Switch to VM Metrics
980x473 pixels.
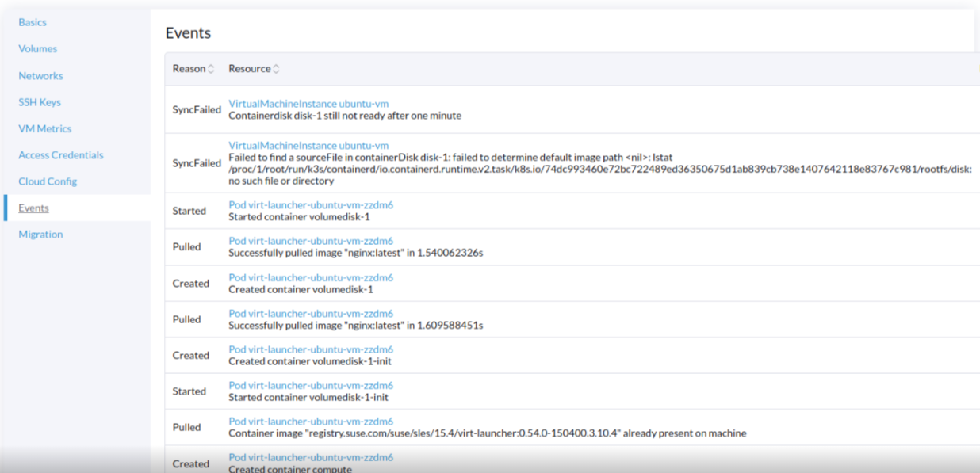pyautogui.click(x=44, y=128)
